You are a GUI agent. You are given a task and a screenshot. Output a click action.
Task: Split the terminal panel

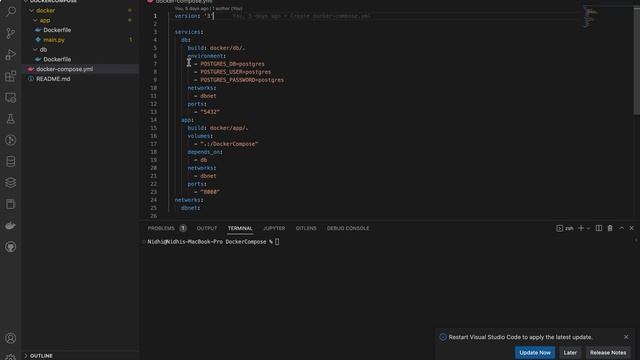click(598, 228)
